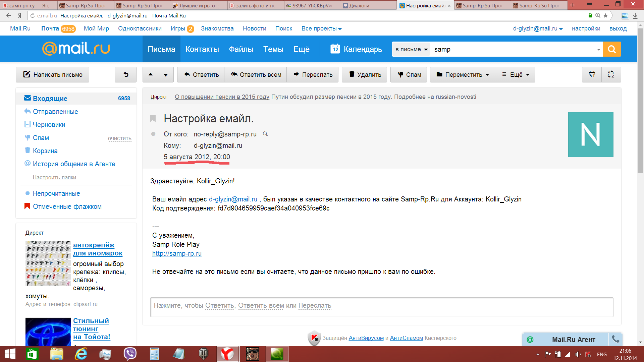644x362 pixels.
Task: Mark message as Спам button
Action: (409, 74)
